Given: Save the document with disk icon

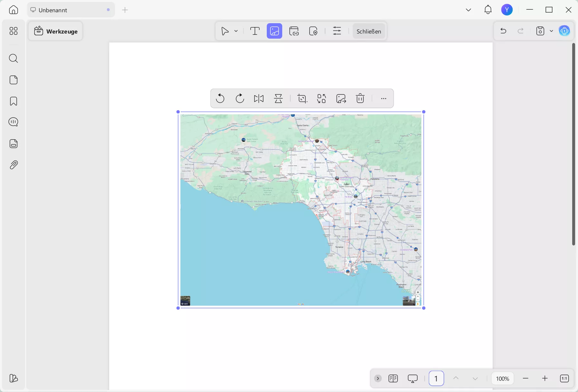Looking at the screenshot, I should pyautogui.click(x=540, y=31).
